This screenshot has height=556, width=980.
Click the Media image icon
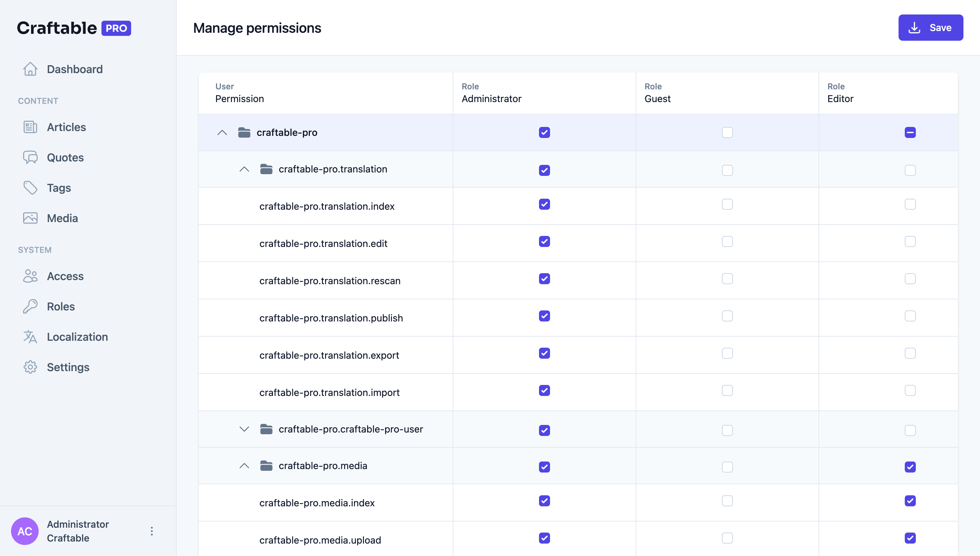[x=30, y=218]
